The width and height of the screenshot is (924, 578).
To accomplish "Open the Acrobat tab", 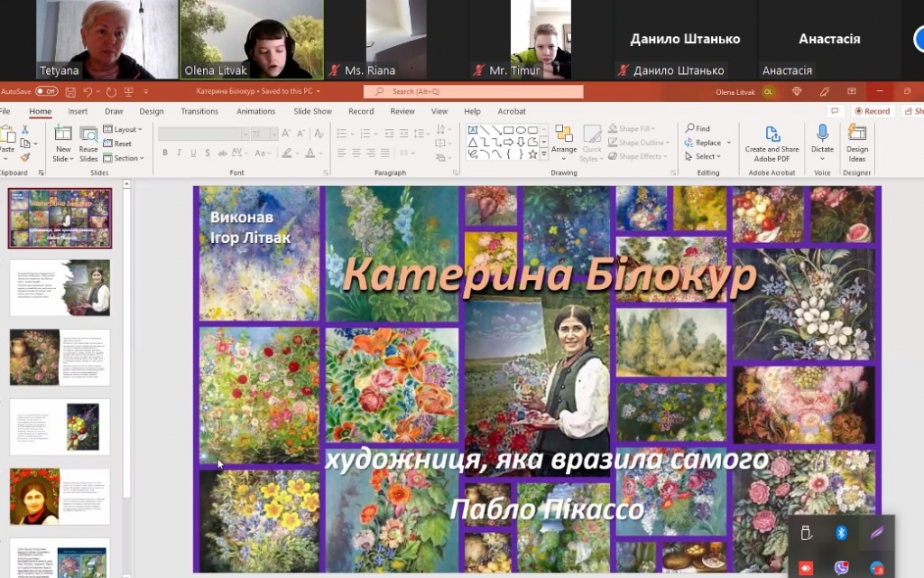I will tap(512, 111).
